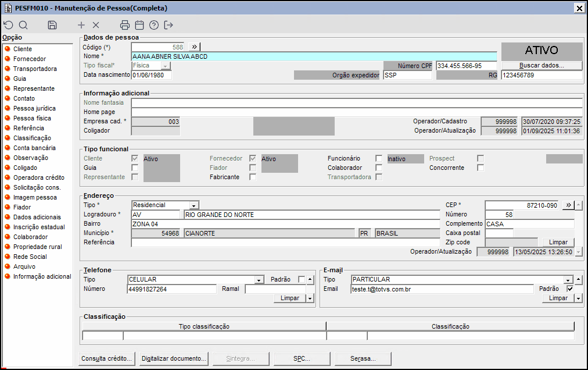
Task: Click the printer icon
Action: click(124, 25)
